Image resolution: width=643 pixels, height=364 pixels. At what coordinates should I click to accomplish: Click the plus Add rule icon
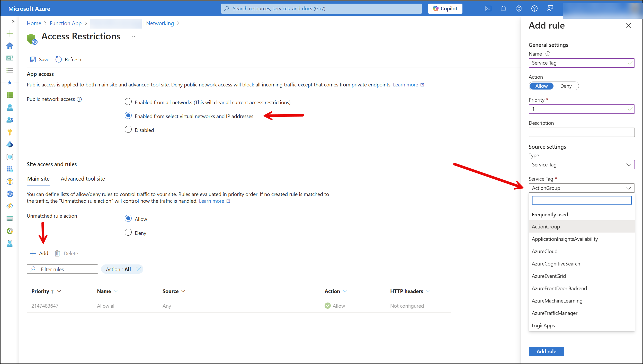tap(33, 253)
